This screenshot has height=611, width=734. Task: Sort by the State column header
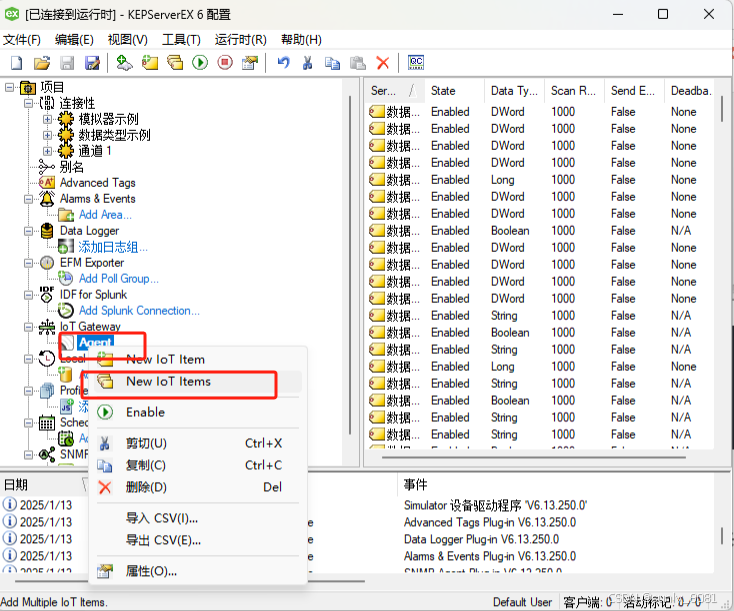tap(454, 91)
